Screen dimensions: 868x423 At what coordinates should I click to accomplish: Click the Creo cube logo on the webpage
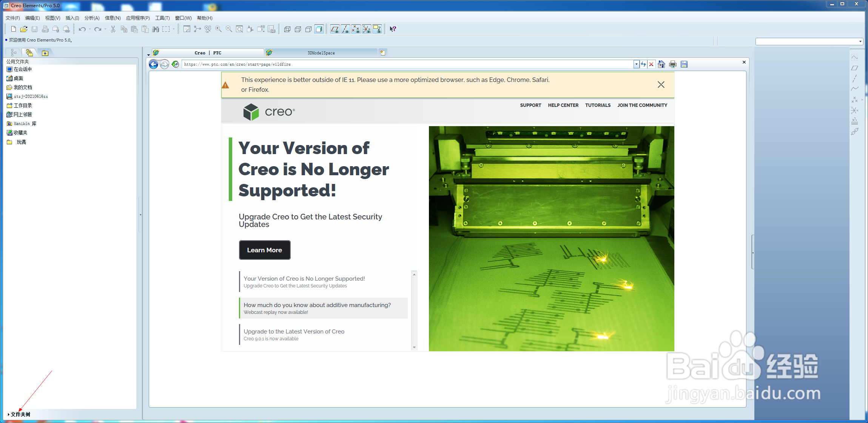point(251,112)
